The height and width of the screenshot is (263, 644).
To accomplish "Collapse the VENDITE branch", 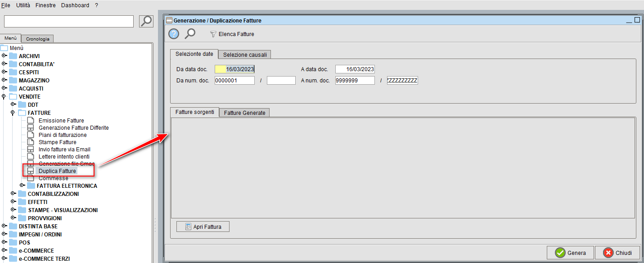I will coord(4,96).
